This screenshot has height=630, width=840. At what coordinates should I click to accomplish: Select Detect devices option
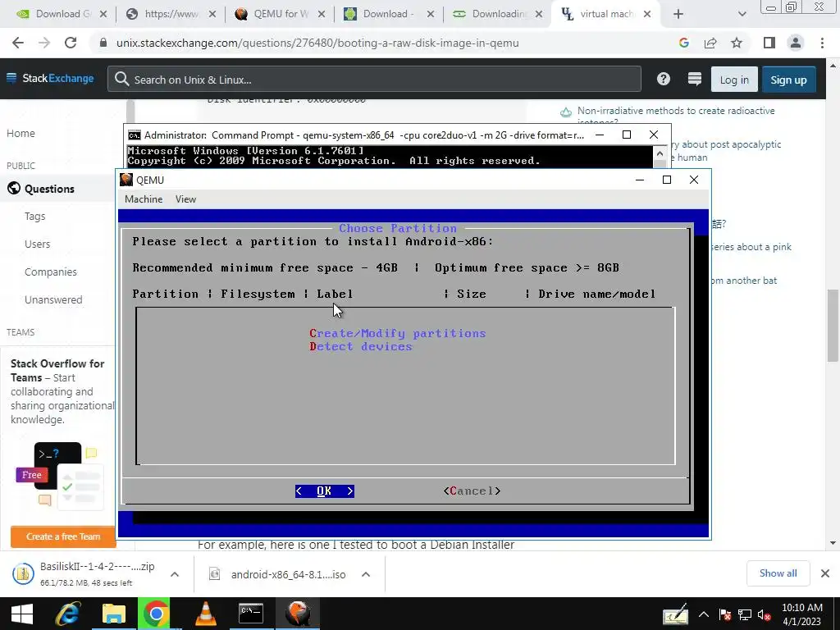[361, 347]
